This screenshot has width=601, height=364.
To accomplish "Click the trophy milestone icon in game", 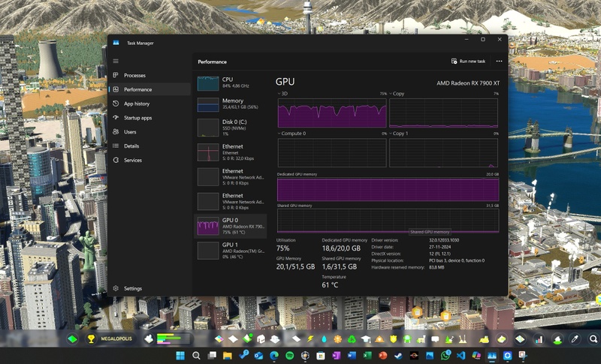I will click(x=91, y=339).
